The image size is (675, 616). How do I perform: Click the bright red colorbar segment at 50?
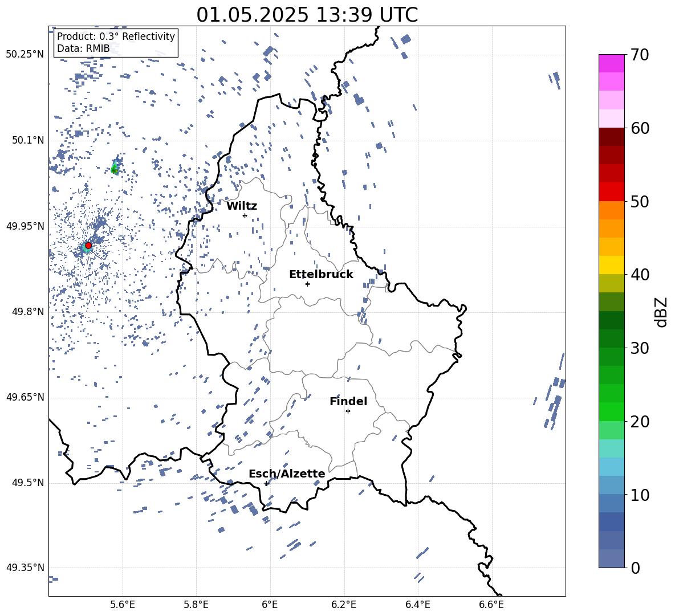tap(611, 192)
